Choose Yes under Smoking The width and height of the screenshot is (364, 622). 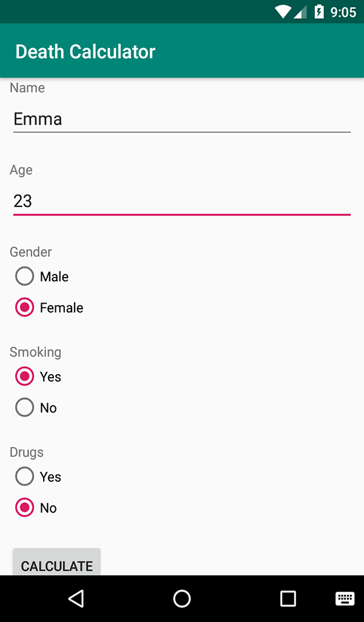pyautogui.click(x=25, y=377)
